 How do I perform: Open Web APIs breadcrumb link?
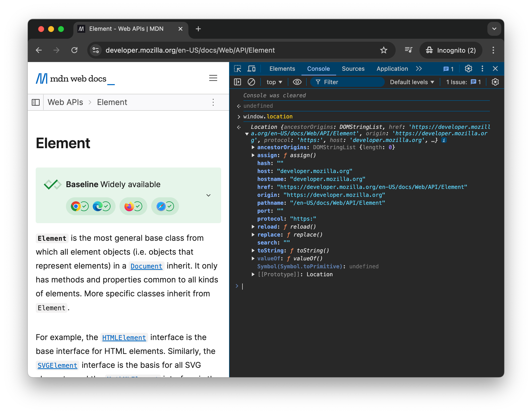[x=65, y=102]
